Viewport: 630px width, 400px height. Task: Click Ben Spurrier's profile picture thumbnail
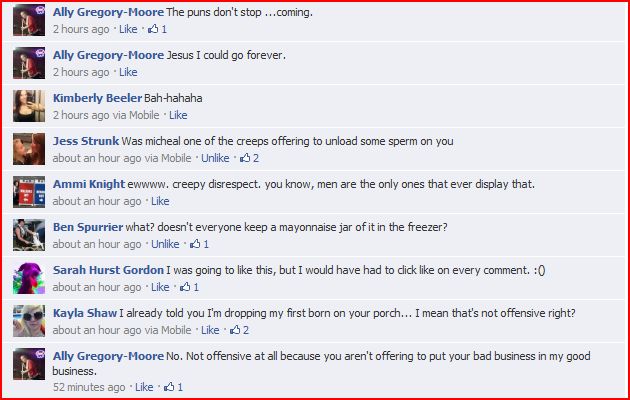(29, 235)
